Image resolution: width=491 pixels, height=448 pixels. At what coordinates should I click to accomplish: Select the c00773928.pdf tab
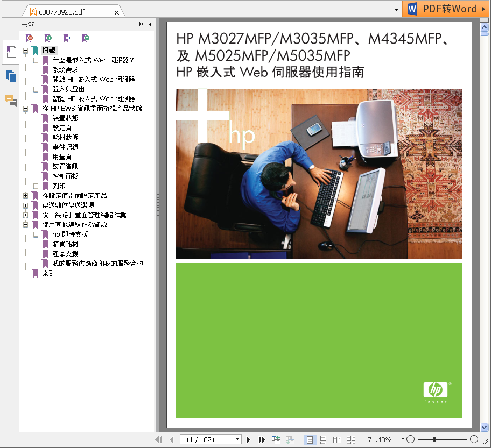(x=74, y=12)
